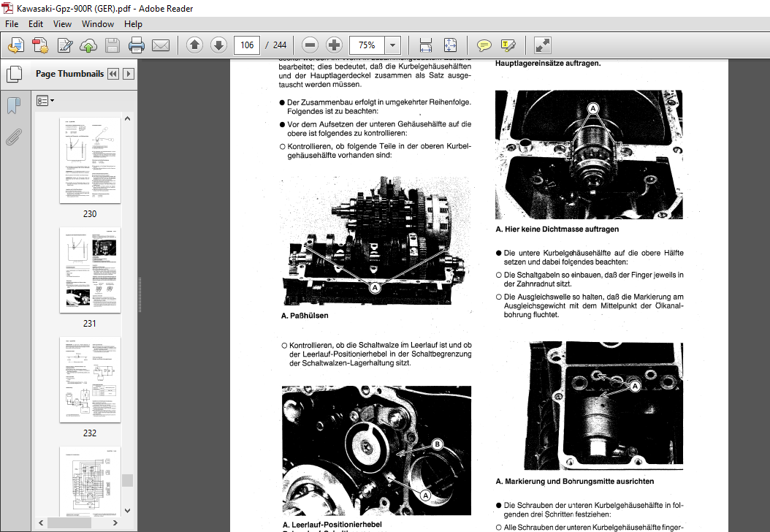Click thumbnail horizontal scroll left arrow
The image size is (770, 532).
pos(41,523)
